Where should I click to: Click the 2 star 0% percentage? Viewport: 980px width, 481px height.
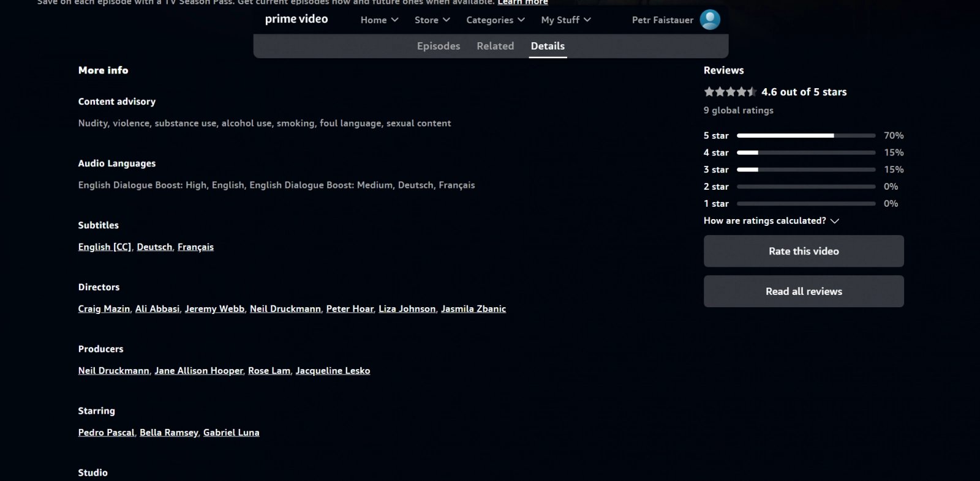[x=891, y=187]
